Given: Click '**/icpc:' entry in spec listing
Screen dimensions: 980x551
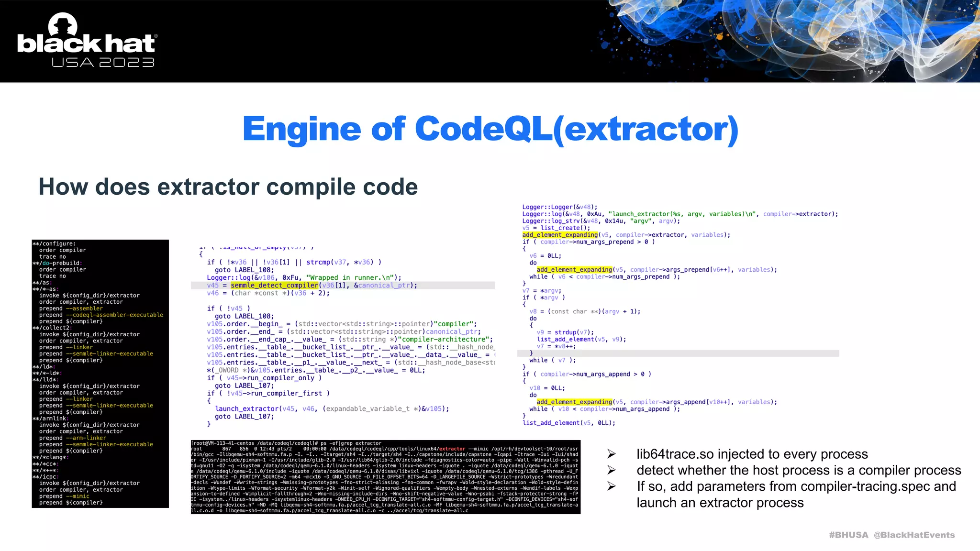Looking at the screenshot, I should [45, 476].
